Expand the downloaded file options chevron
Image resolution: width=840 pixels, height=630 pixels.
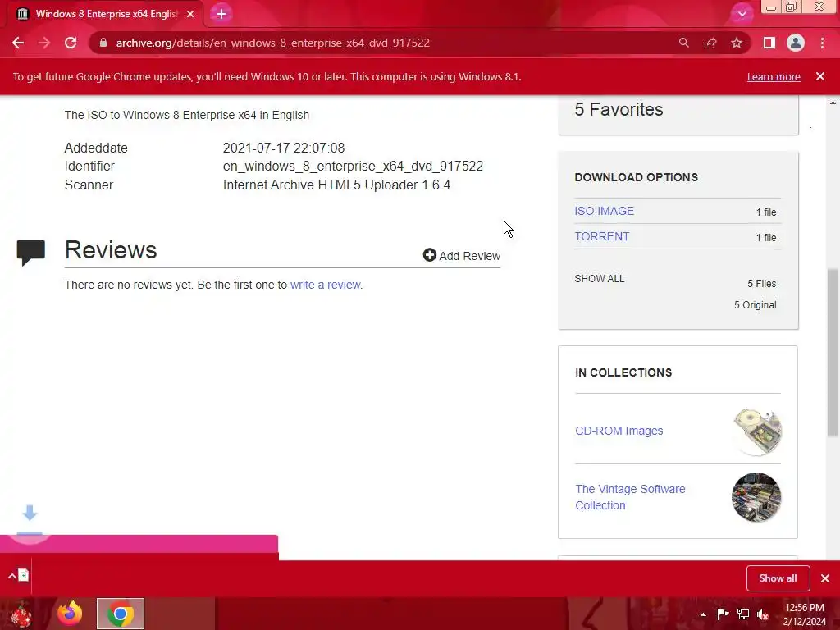tap(11, 577)
